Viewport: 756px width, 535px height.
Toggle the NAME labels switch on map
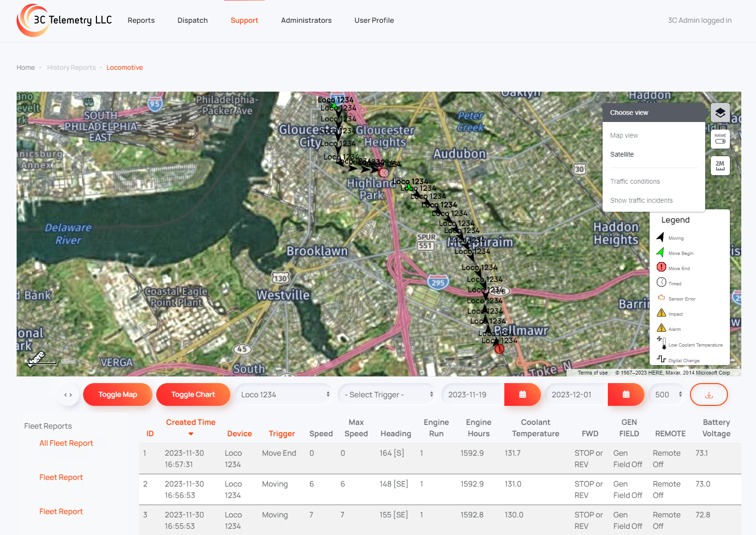pos(720,139)
